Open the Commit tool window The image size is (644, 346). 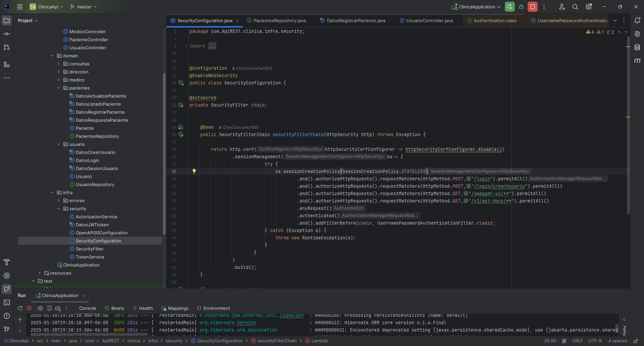7,34
